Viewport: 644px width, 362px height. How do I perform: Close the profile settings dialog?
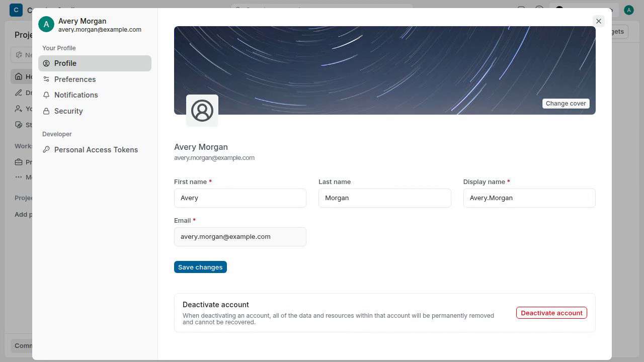598,21
